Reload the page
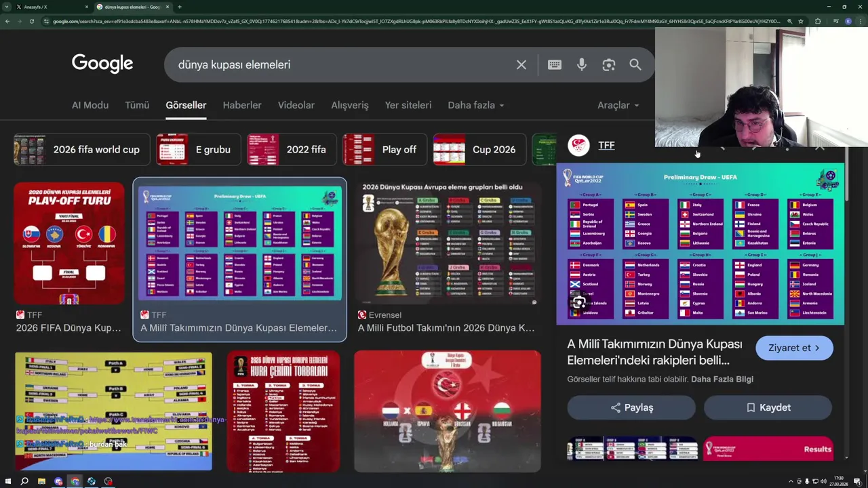This screenshot has height=488, width=868. (x=31, y=21)
